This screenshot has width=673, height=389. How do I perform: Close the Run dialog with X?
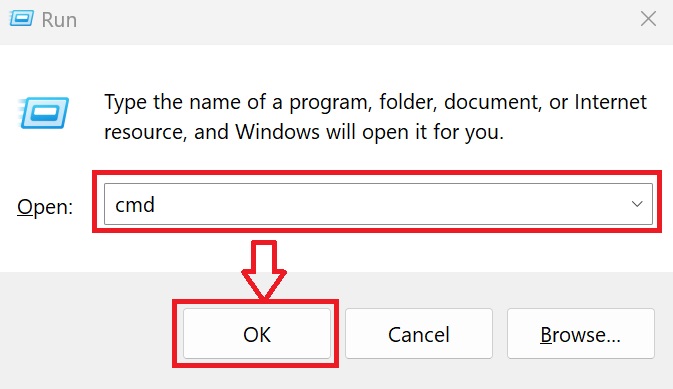[x=648, y=19]
